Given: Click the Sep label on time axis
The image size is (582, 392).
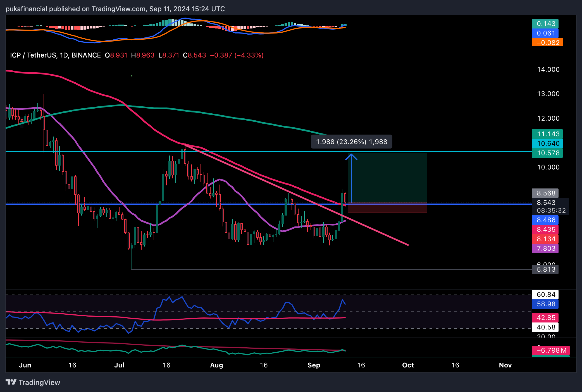Looking at the screenshot, I should pos(314,365).
